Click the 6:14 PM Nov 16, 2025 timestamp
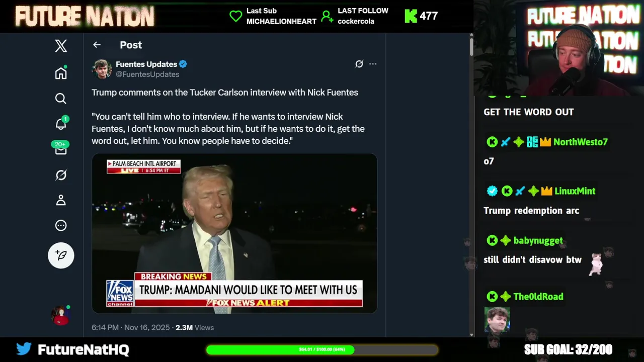Image resolution: width=644 pixels, height=362 pixels. pos(131,327)
